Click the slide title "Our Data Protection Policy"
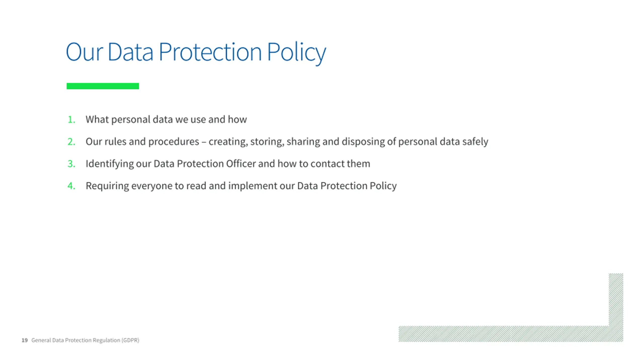 [x=196, y=52]
